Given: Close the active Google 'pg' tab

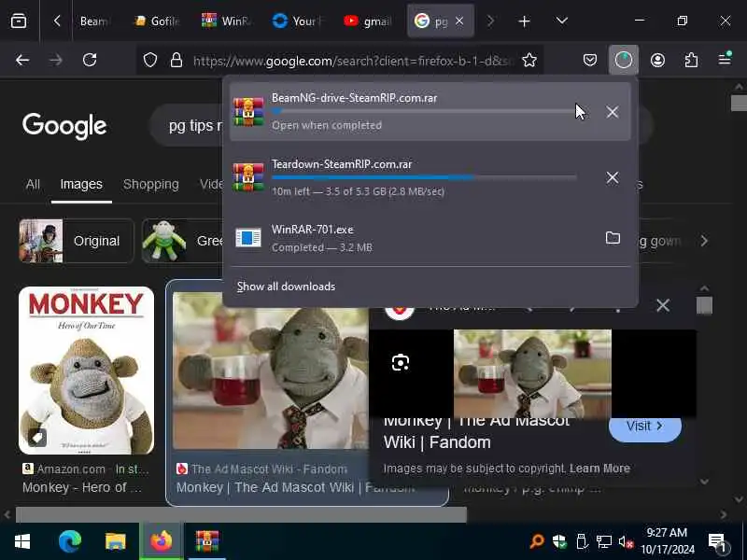Looking at the screenshot, I should point(459,21).
